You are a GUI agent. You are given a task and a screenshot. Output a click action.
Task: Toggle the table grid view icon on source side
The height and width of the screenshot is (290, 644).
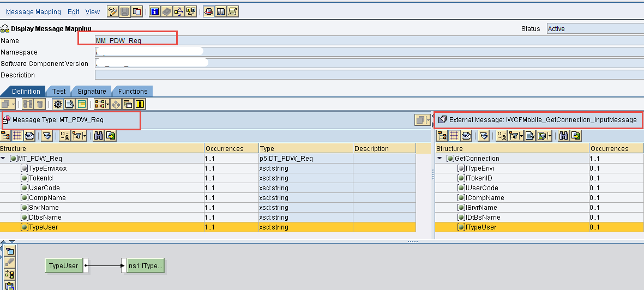coord(17,136)
